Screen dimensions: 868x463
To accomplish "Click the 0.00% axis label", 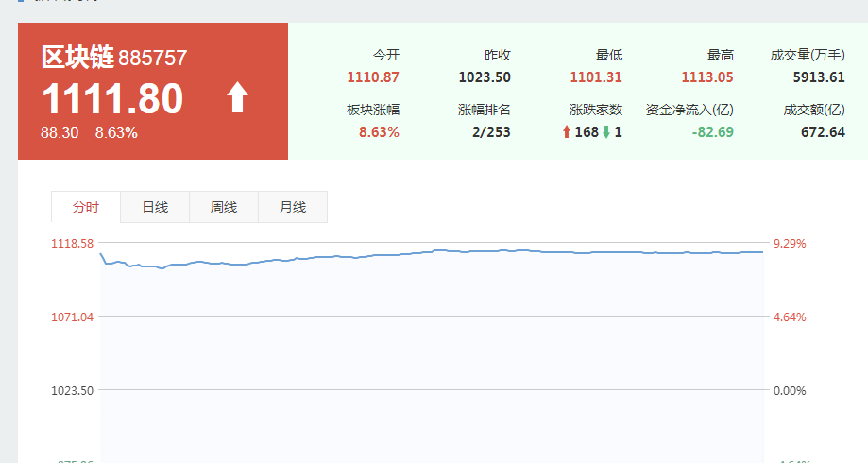I will pyautogui.click(x=790, y=390).
